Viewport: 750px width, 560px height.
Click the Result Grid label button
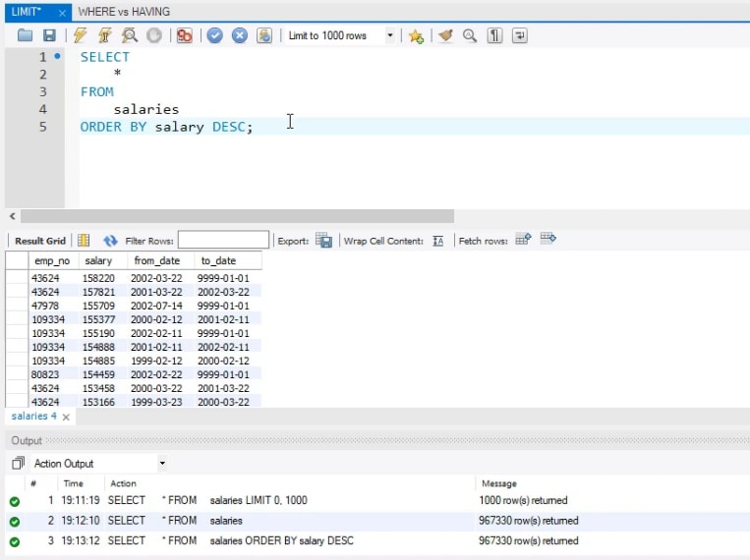coord(40,241)
